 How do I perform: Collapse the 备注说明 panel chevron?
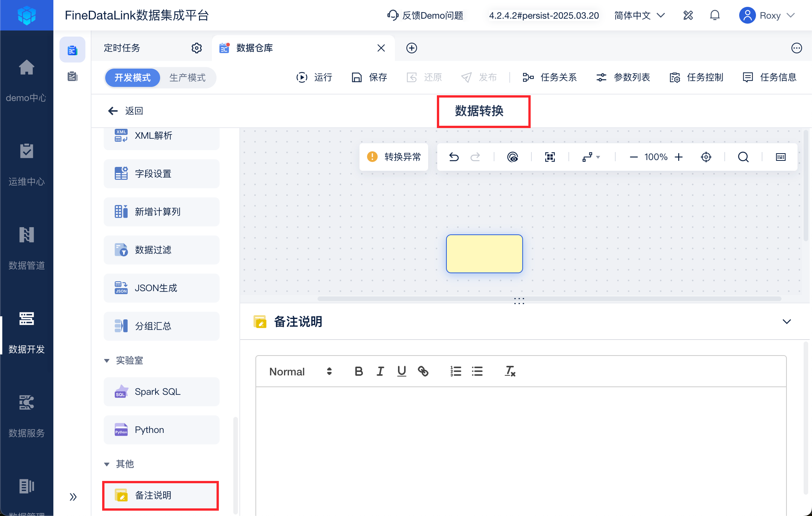click(x=787, y=322)
